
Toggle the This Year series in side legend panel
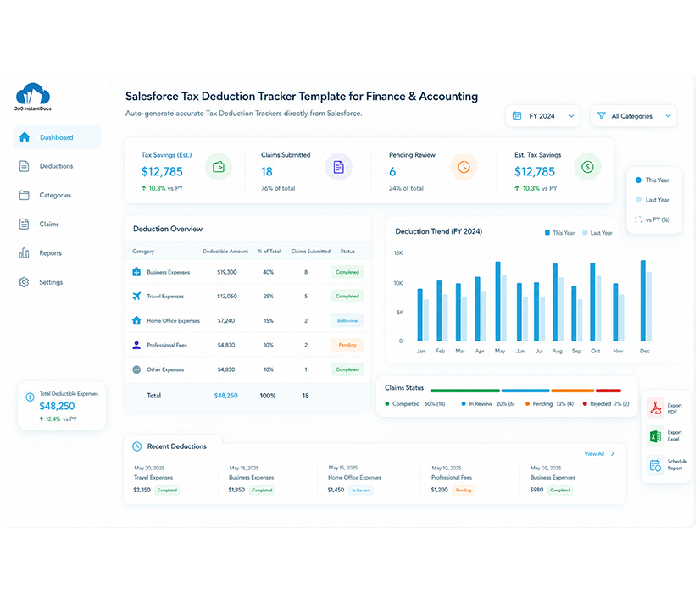click(653, 180)
